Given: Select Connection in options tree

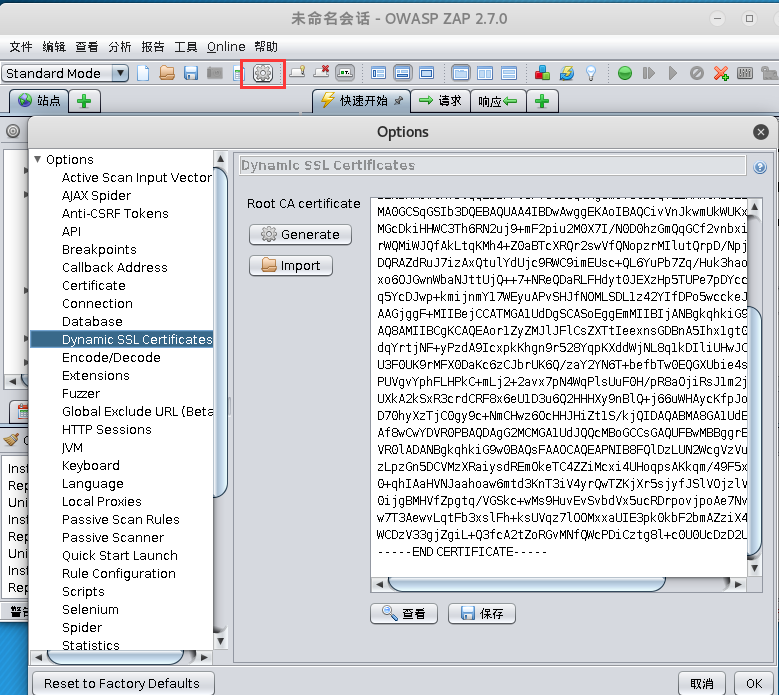Looking at the screenshot, I should pyautogui.click(x=97, y=303).
